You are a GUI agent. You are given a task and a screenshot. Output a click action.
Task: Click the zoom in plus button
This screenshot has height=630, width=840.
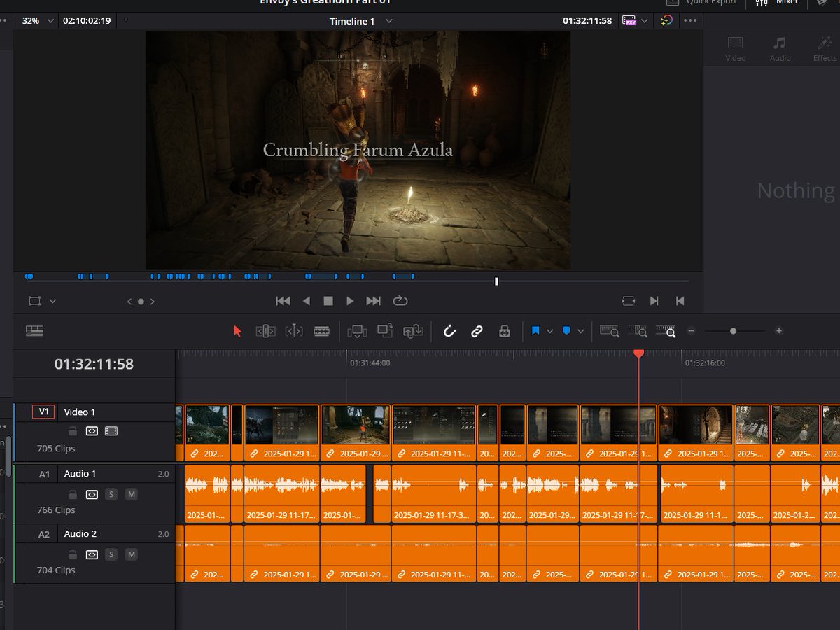pyautogui.click(x=779, y=331)
